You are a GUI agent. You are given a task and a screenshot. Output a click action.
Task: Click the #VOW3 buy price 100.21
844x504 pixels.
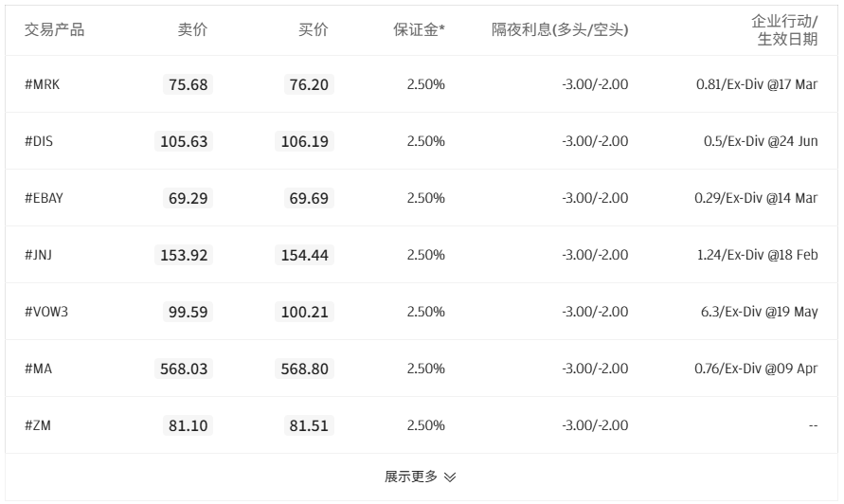(x=305, y=312)
